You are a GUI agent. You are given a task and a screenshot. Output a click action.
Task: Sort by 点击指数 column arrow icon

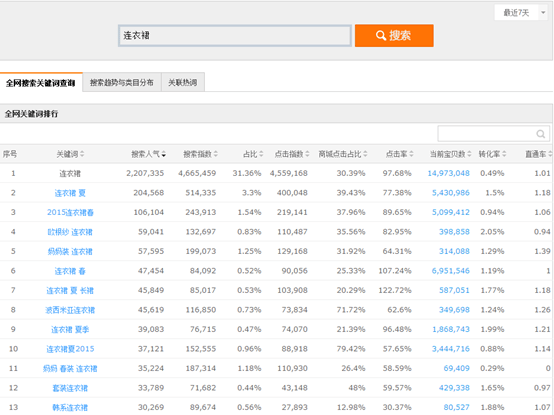307,154
